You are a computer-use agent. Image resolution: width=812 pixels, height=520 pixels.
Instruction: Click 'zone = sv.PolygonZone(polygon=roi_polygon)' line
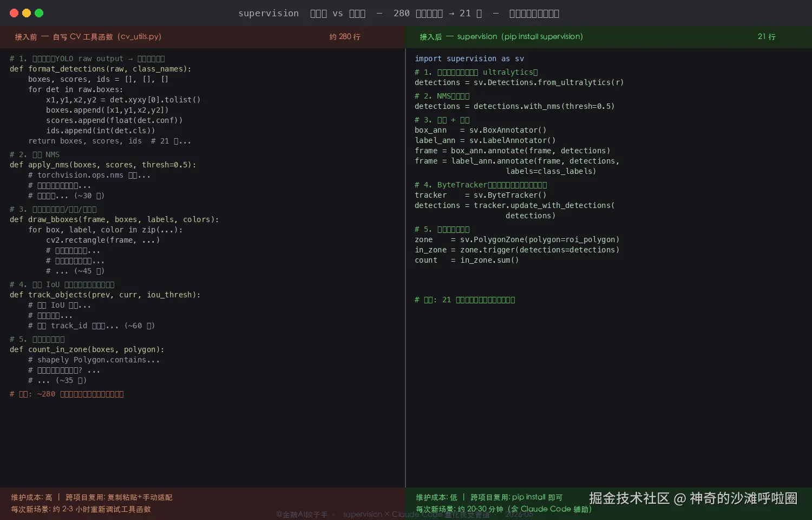[517, 239]
